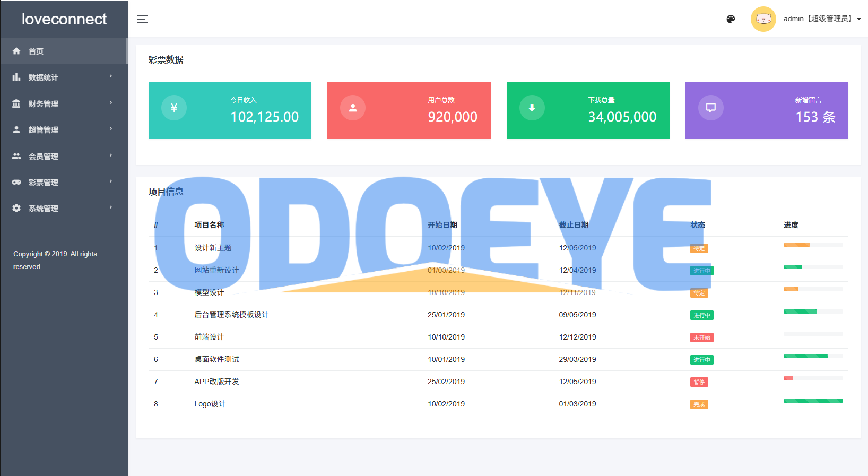868x476 pixels.
Task: Click the user icon on 用户总数 card
Action: (x=353, y=108)
